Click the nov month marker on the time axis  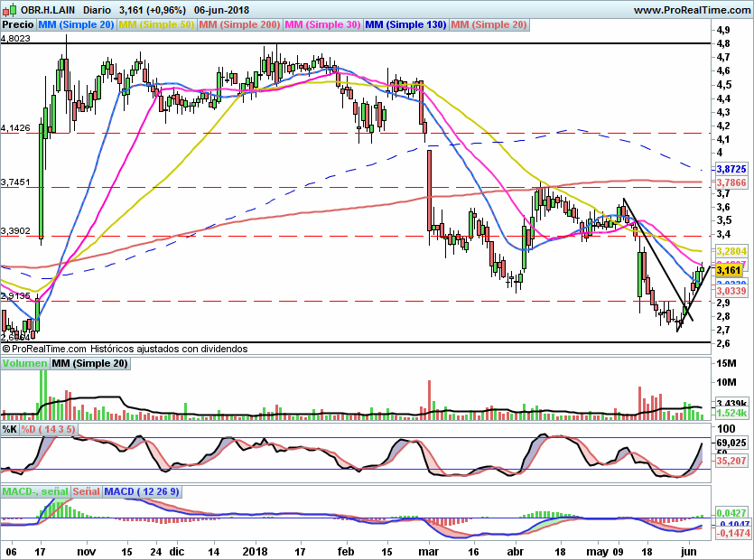tap(87, 551)
